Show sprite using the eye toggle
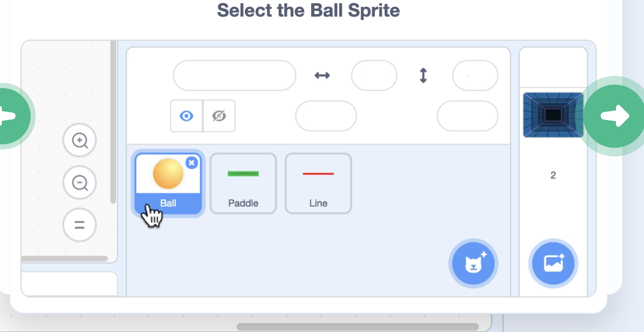Screen dimensions: 644x332 [x=187, y=116]
